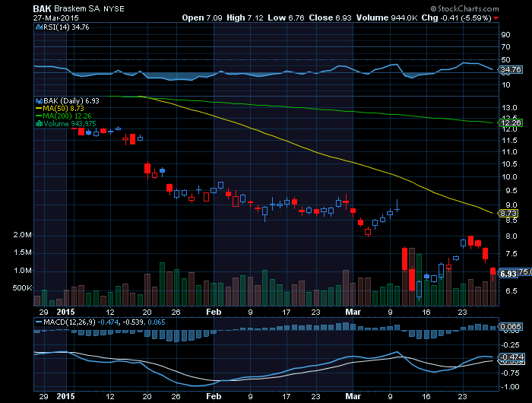This screenshot has height=403, width=532.
Task: Select the green MA(200) legend line swatch
Action: tap(39, 116)
